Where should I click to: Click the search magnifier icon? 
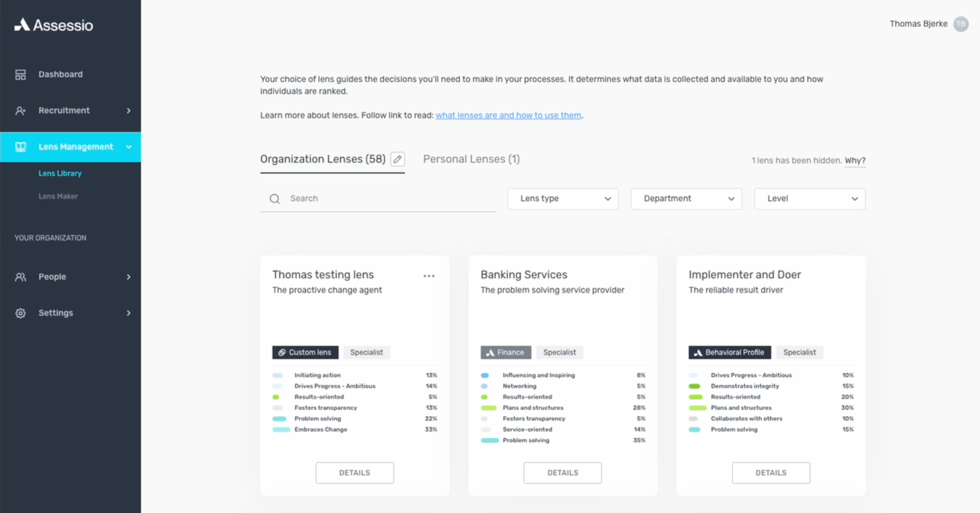point(275,199)
